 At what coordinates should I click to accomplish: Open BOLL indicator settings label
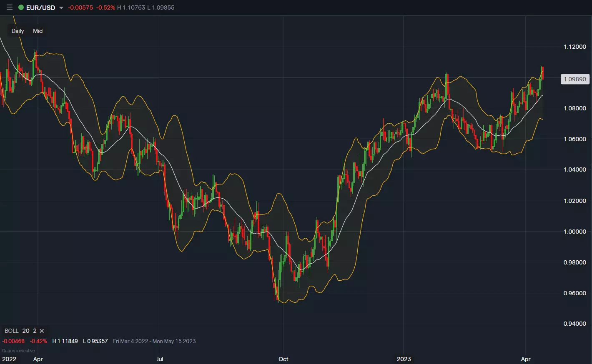[x=12, y=331]
